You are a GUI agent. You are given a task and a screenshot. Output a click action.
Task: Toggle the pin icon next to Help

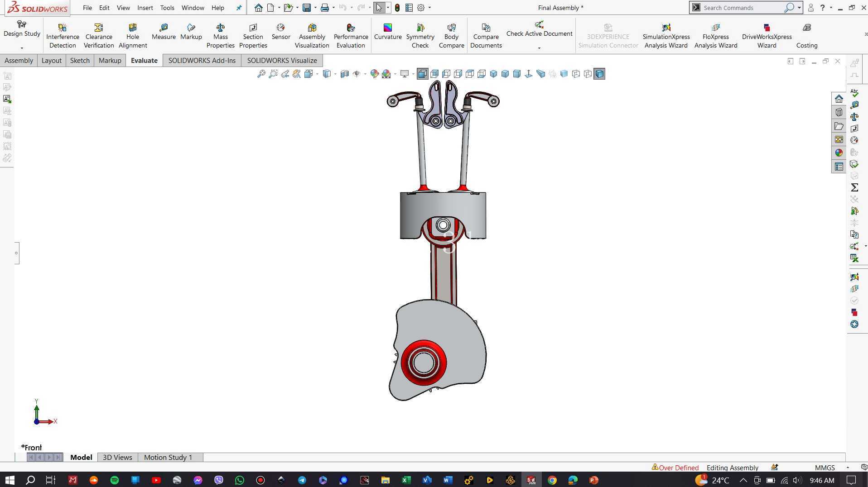[239, 8]
